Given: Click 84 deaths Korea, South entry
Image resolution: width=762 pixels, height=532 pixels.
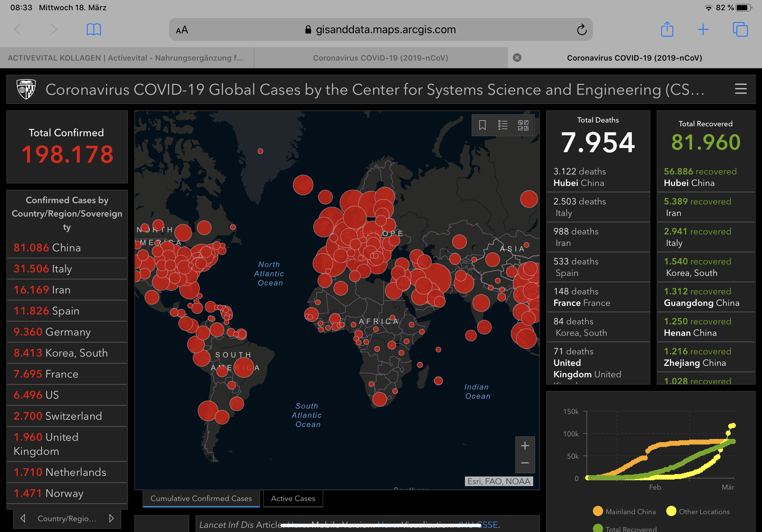Looking at the screenshot, I should tap(598, 327).
